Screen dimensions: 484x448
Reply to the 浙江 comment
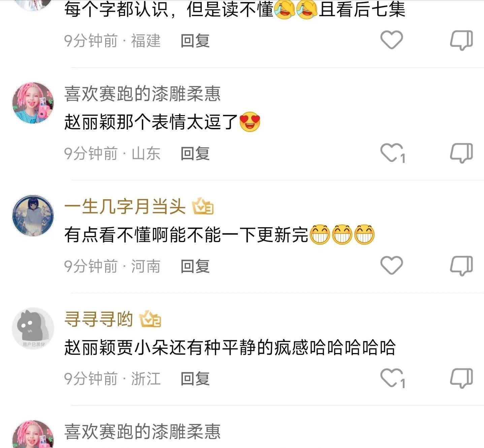coord(195,379)
